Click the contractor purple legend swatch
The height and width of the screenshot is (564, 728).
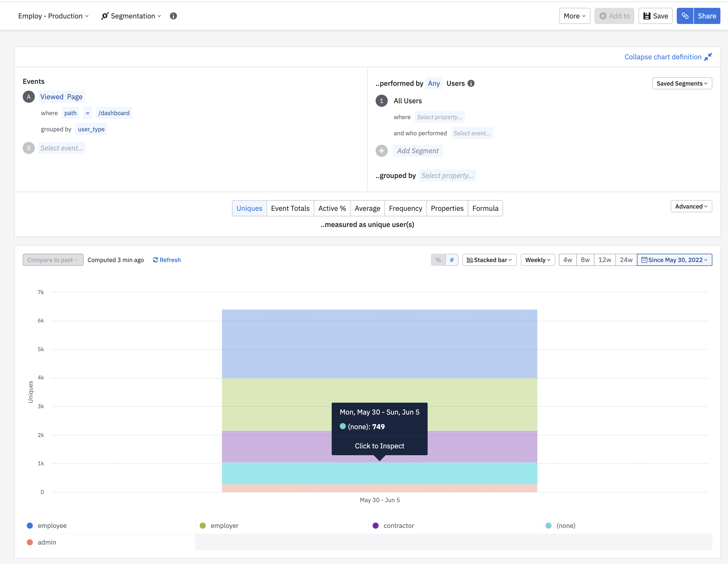click(x=376, y=526)
